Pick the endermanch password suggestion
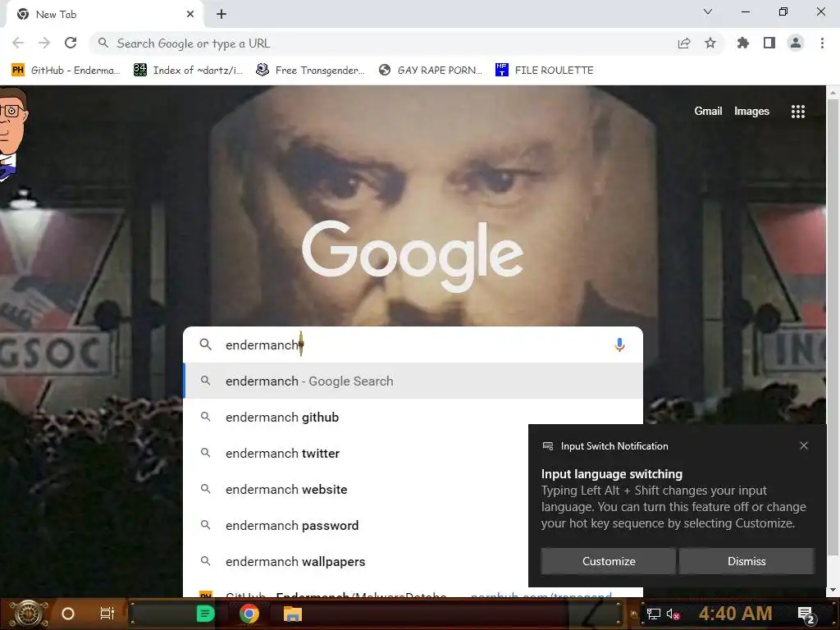840x630 pixels. tap(356, 526)
